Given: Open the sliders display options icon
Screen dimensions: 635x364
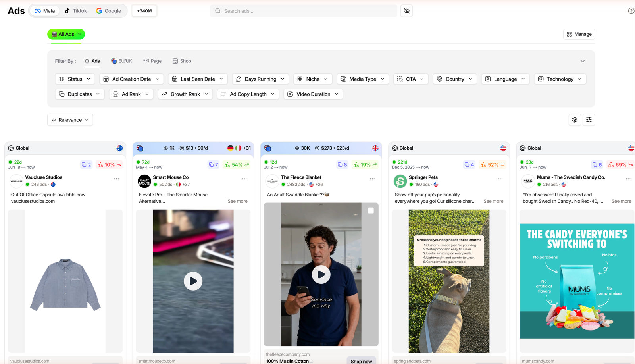Looking at the screenshot, I should [x=589, y=120].
